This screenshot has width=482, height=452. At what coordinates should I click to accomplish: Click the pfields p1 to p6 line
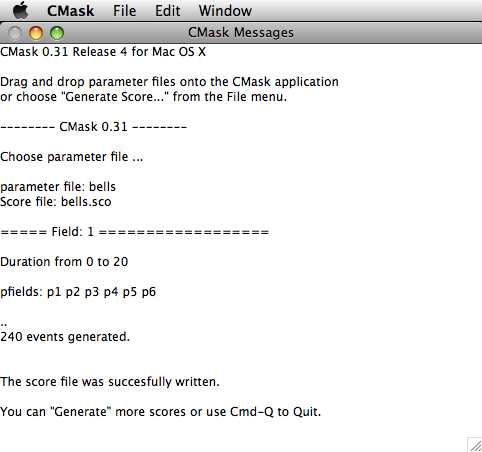[78, 292]
